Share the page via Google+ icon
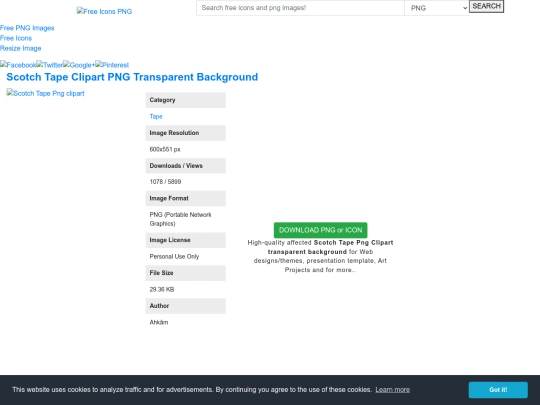540x405 pixels. [x=79, y=65]
